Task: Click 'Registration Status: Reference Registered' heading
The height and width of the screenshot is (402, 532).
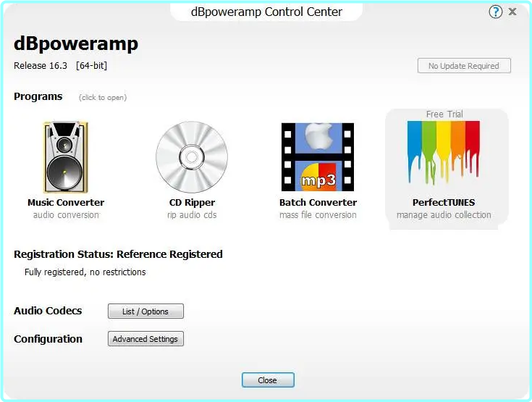Action: coord(118,254)
